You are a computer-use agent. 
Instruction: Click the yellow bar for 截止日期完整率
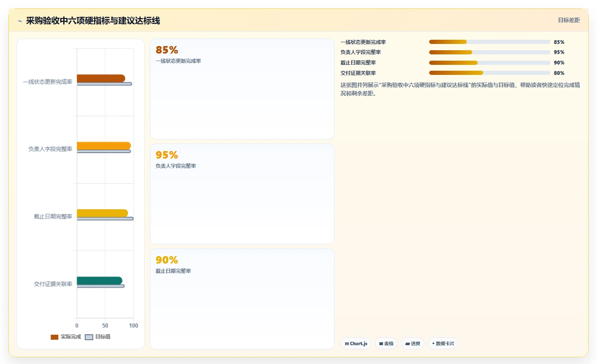coord(102,213)
